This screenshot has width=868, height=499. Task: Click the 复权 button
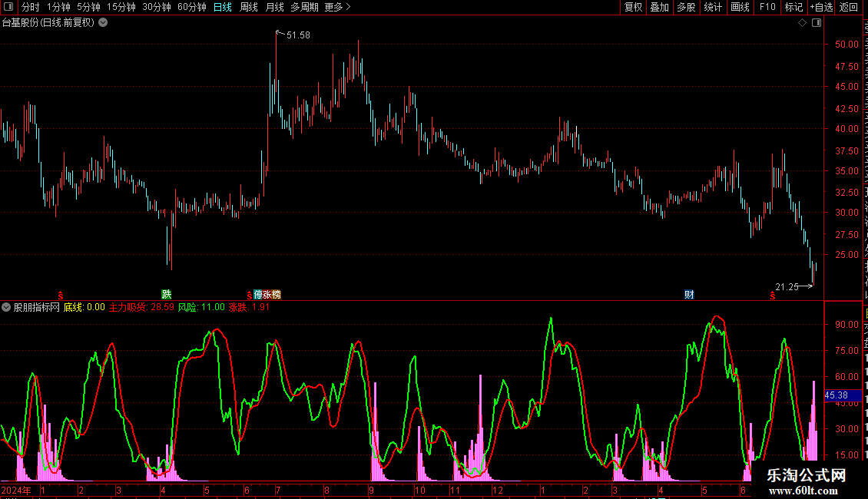pyautogui.click(x=633, y=7)
